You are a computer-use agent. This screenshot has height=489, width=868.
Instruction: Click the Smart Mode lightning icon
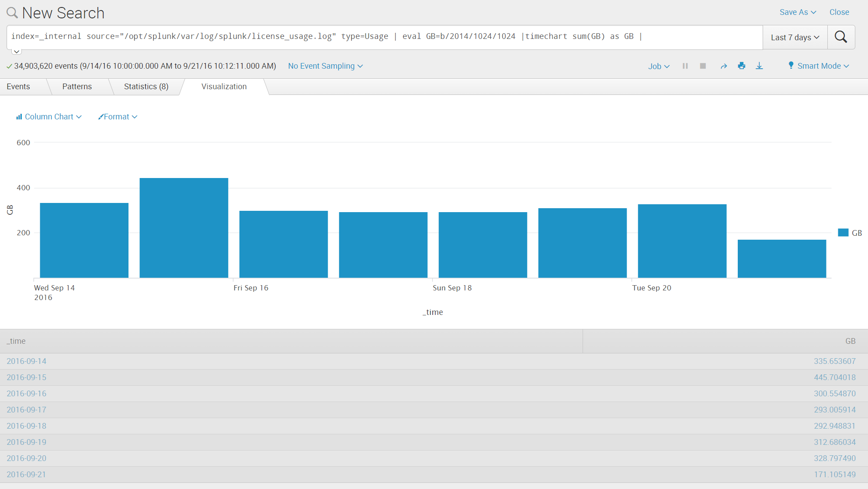pos(790,66)
